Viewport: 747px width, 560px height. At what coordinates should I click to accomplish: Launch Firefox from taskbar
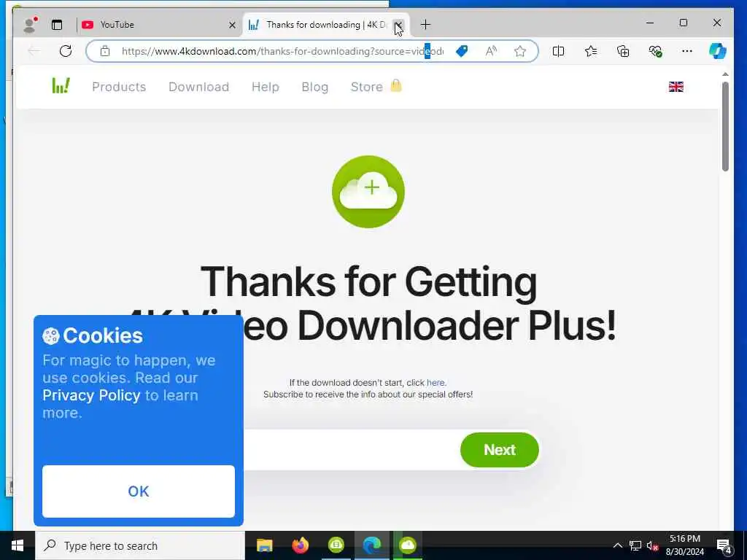coord(300,545)
